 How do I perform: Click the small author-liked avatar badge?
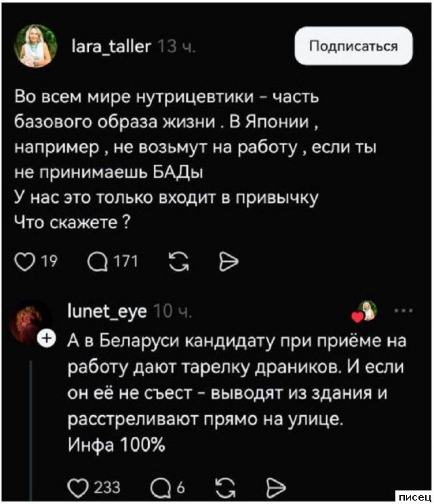(x=366, y=311)
